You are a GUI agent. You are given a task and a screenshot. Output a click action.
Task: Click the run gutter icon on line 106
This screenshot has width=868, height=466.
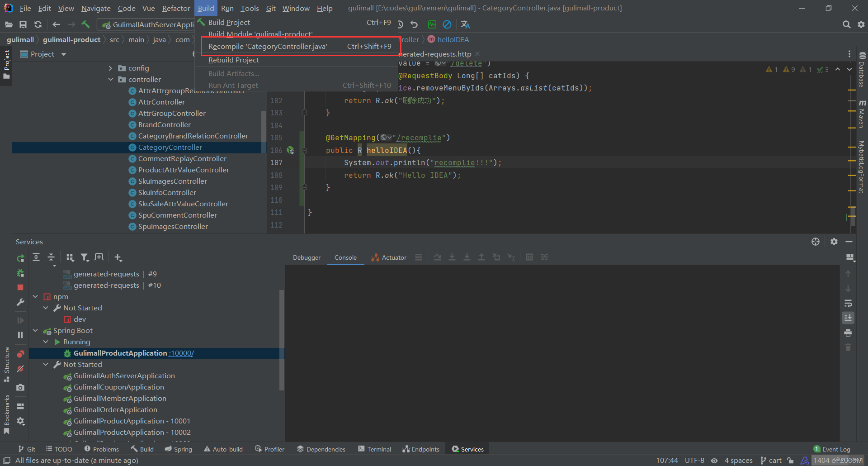point(291,150)
